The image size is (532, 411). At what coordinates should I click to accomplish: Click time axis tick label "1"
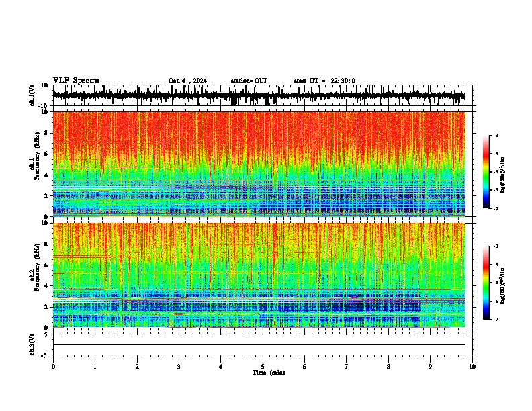(x=95, y=367)
